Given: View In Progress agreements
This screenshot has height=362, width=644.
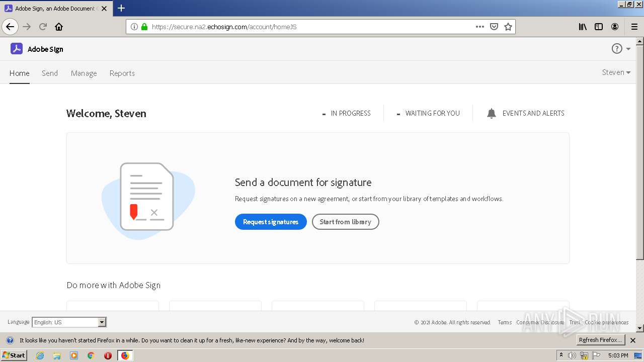Looking at the screenshot, I should click(x=346, y=113).
